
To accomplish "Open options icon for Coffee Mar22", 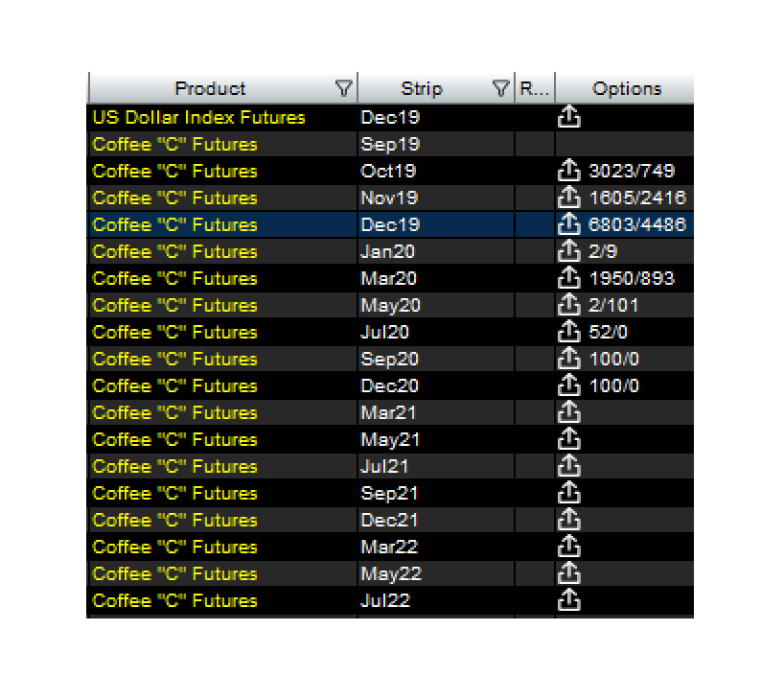I will (x=569, y=547).
